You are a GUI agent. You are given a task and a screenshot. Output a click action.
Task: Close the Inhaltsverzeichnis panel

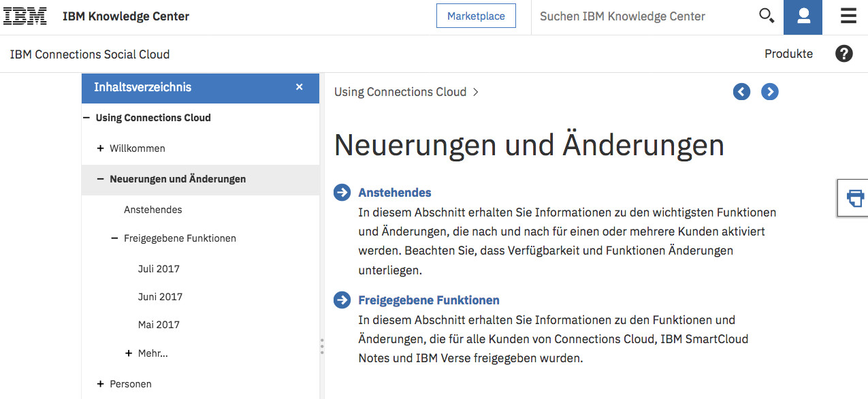tap(300, 87)
